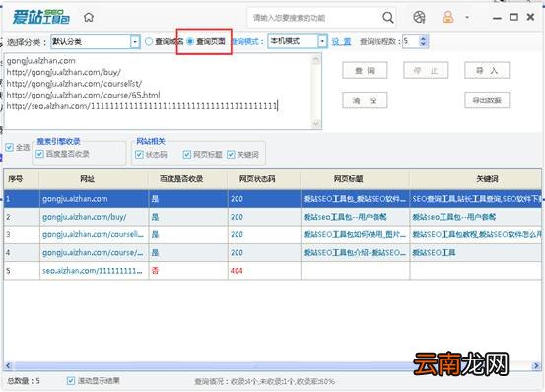
Task: Click horizontal scrollbar right arrow
Action: pyautogui.click(x=537, y=366)
